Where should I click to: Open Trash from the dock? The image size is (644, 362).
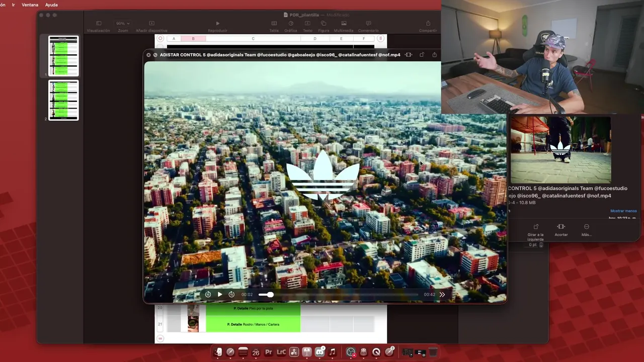pos(433,352)
